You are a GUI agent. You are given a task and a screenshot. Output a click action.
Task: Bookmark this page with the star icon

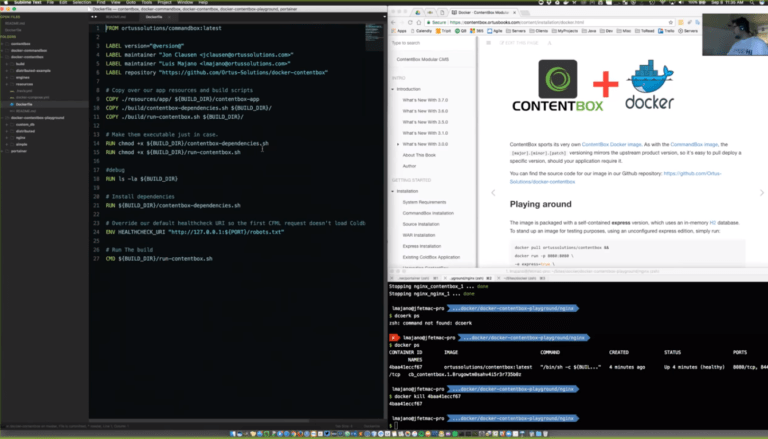(671, 23)
